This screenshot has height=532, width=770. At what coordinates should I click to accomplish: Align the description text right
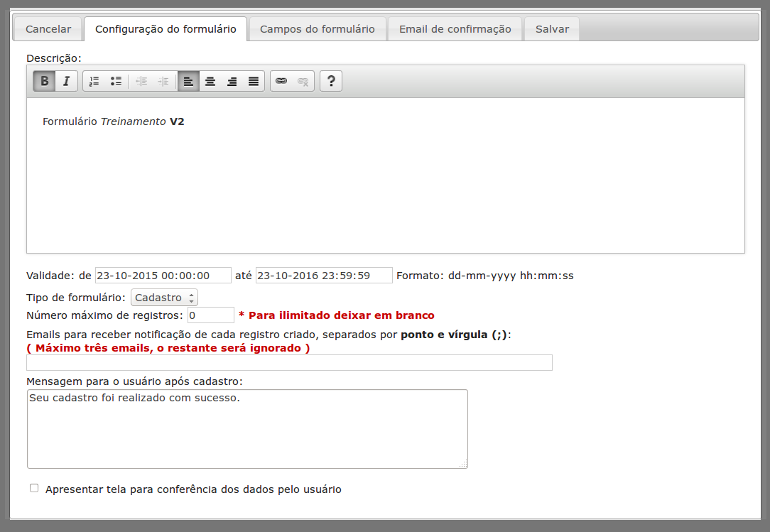point(232,82)
